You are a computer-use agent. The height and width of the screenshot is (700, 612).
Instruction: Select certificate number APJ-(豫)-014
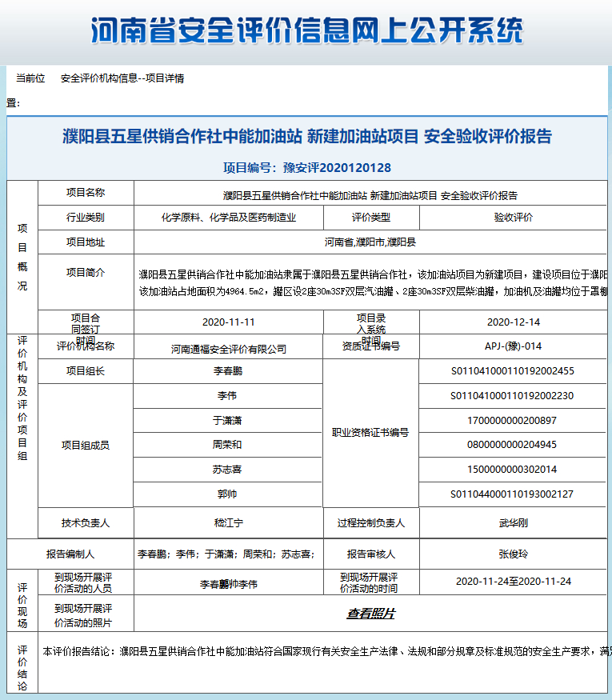514,346
